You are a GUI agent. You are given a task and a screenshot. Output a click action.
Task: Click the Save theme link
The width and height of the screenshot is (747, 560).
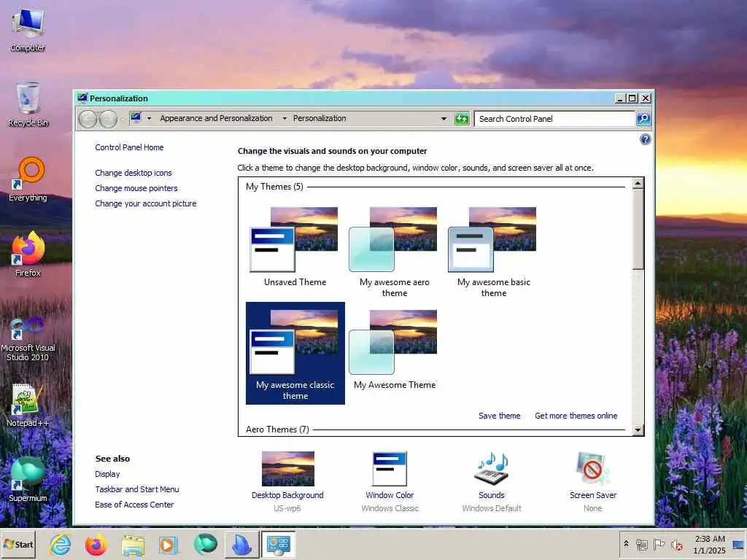pos(499,416)
